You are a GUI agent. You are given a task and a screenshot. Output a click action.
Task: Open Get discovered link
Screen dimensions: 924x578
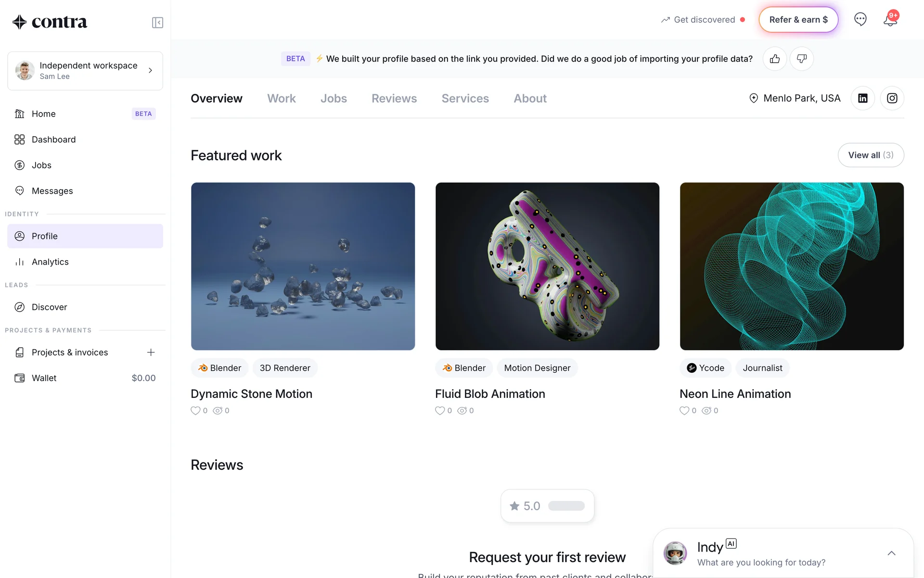[x=704, y=20]
